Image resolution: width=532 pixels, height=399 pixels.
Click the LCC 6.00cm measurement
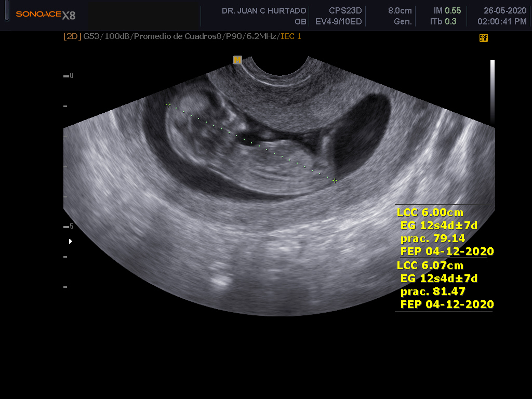430,212
